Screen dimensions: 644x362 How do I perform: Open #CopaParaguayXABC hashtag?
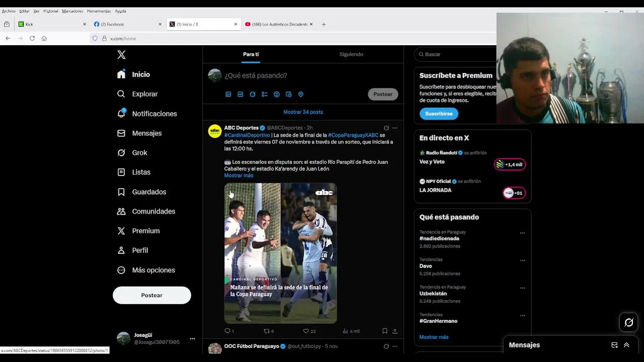point(353,135)
